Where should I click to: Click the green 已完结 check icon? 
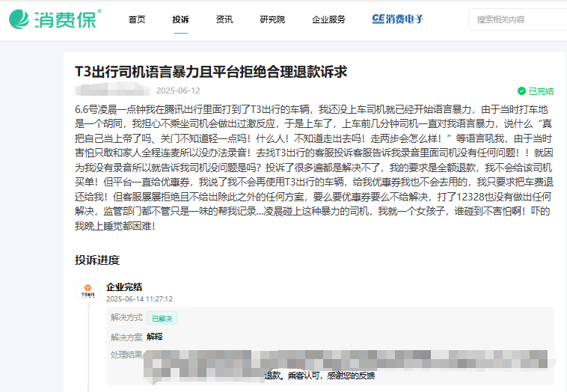tap(521, 91)
